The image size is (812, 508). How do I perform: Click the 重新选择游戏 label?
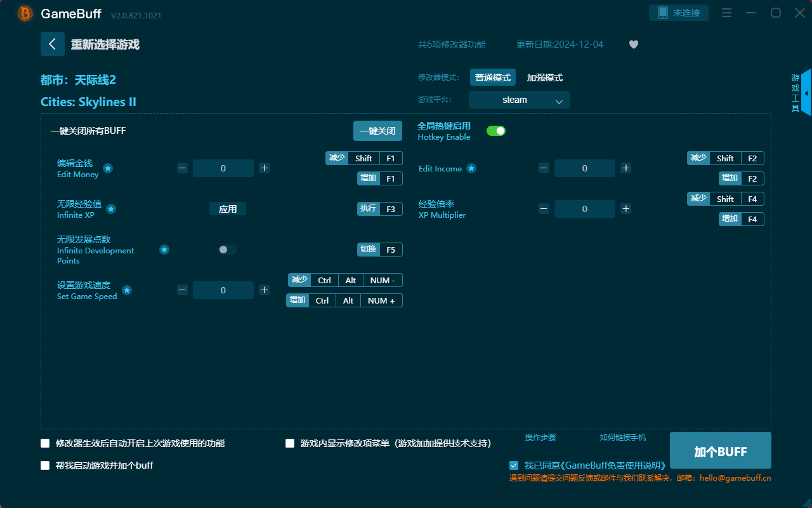pos(105,44)
